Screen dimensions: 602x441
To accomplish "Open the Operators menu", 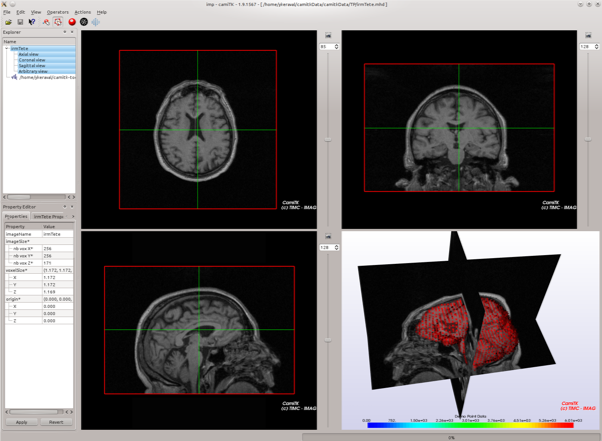I will coord(58,12).
